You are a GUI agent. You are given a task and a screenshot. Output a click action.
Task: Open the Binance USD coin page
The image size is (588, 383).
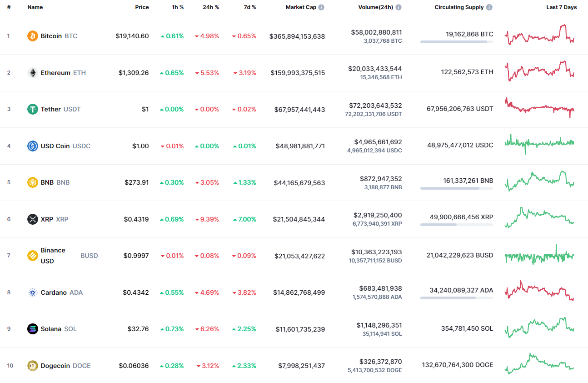click(x=53, y=255)
